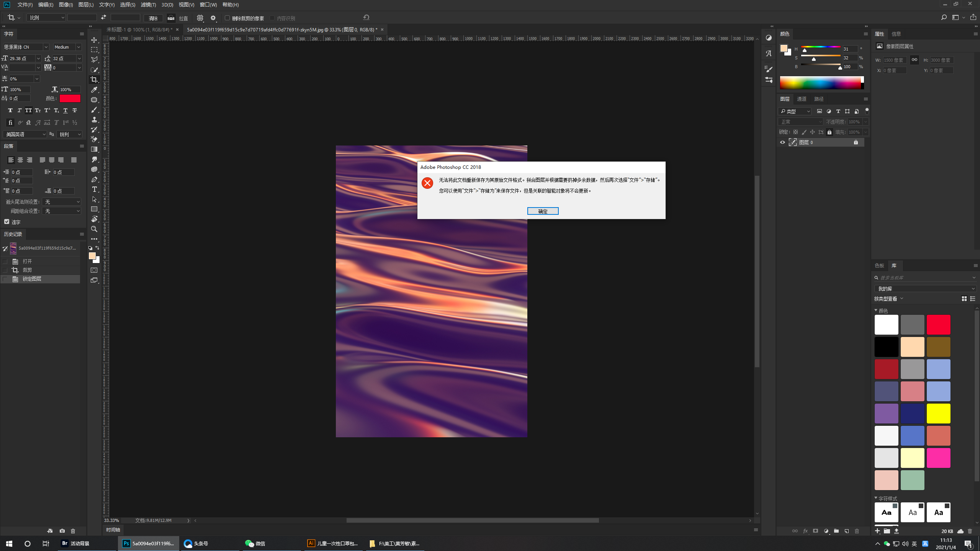Screen dimensions: 980x551
Task: Select the Zoom tool
Action: pyautogui.click(x=94, y=229)
